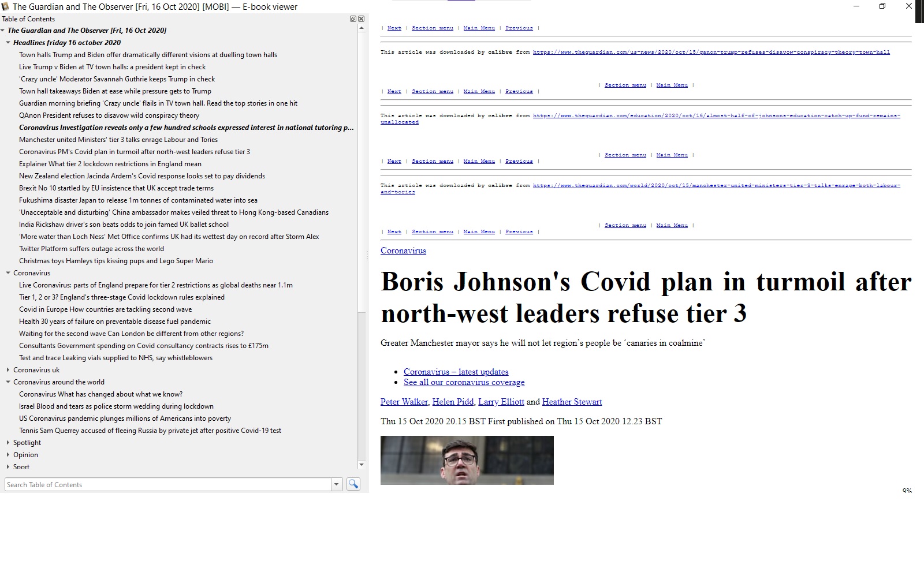Collapse the Headlines friday 16 october section
Screen dimensions: 924x568
pyautogui.click(x=8, y=43)
